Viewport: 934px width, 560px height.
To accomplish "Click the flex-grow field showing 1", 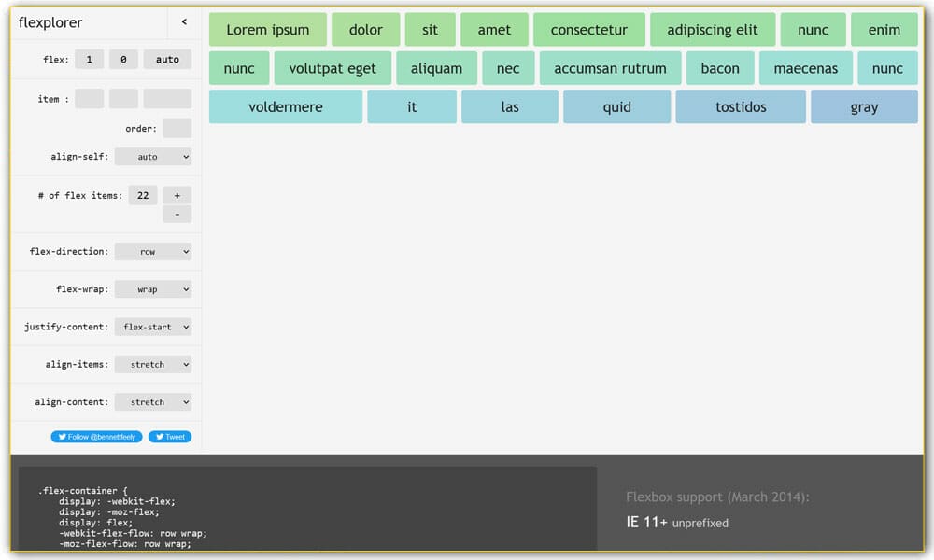I will click(90, 60).
